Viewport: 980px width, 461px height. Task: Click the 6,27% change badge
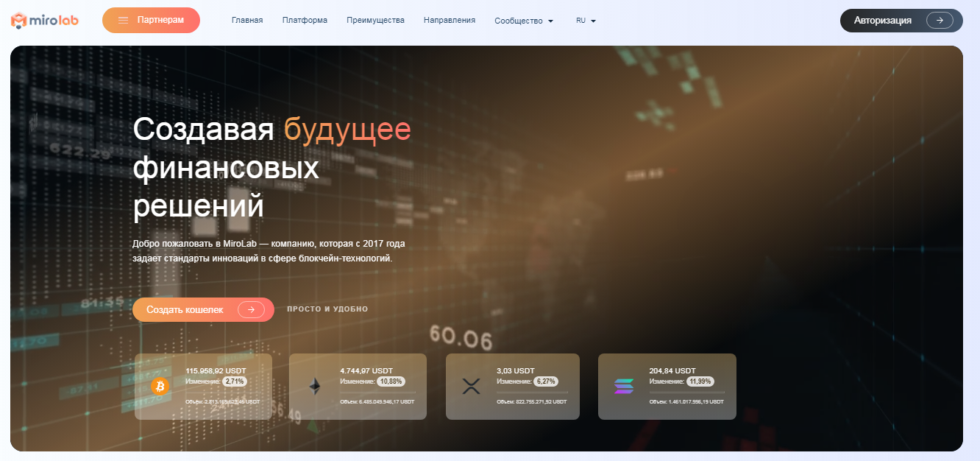click(x=545, y=381)
